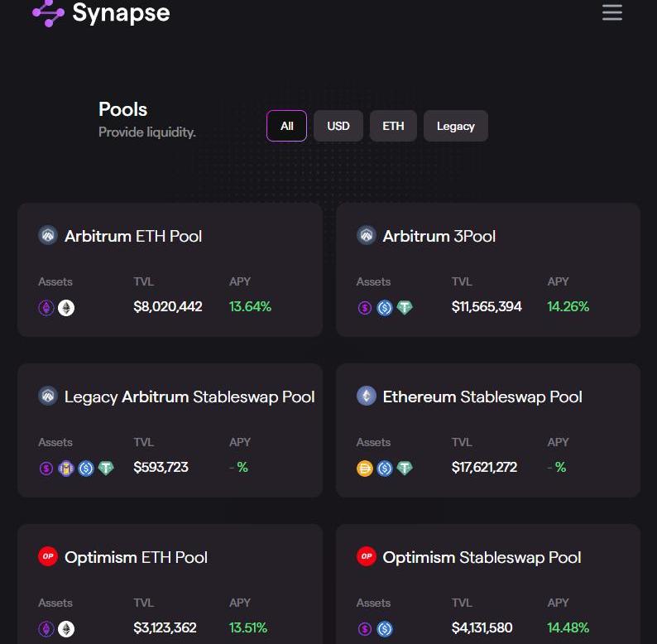Show Legacy pools filter
657x644 pixels.
pos(456,126)
